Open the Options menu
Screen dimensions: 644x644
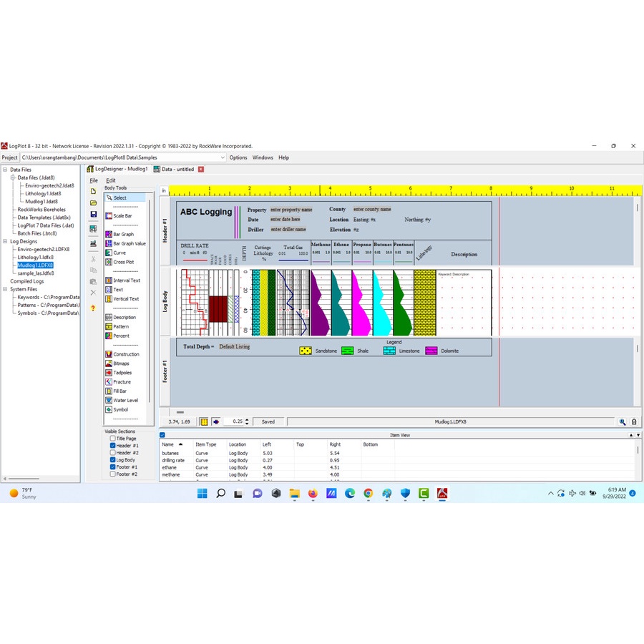tap(238, 157)
